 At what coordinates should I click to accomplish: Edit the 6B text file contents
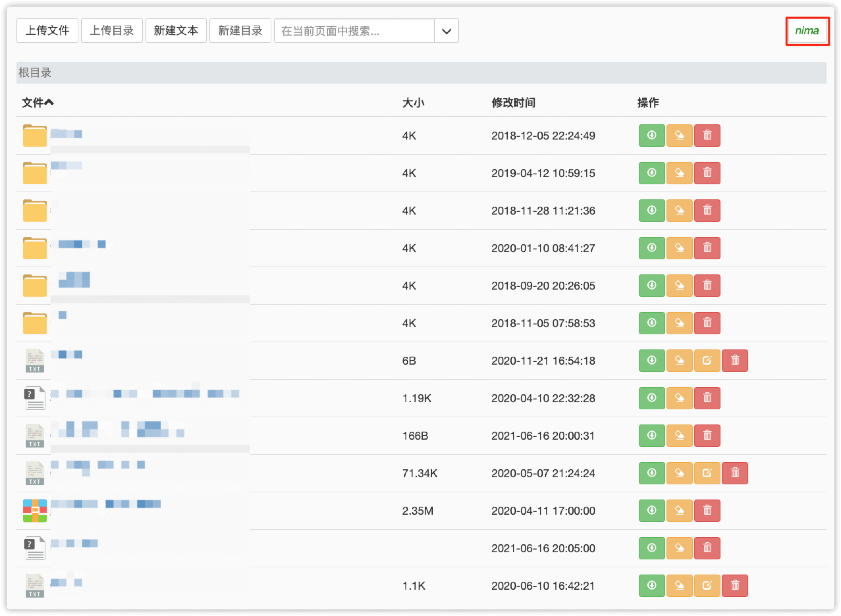pyautogui.click(x=707, y=361)
